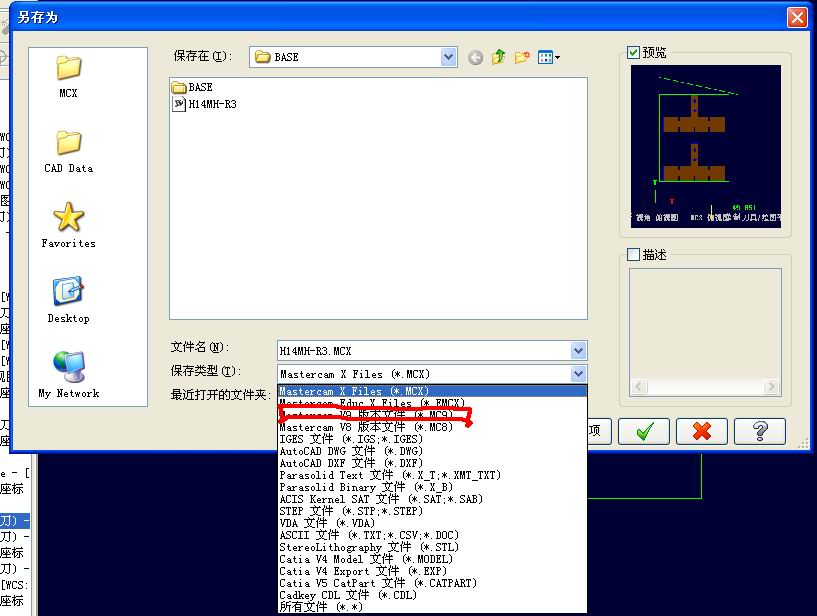This screenshot has height=616, width=817.
Task: Choose Mastercam V8 版本文件 (*.MC8)
Action: 432,427
